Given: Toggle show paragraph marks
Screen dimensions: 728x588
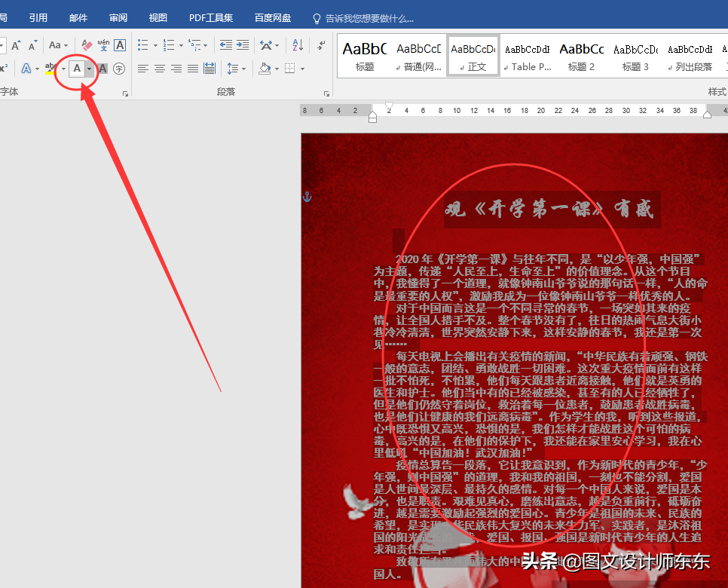Looking at the screenshot, I should coord(321,45).
